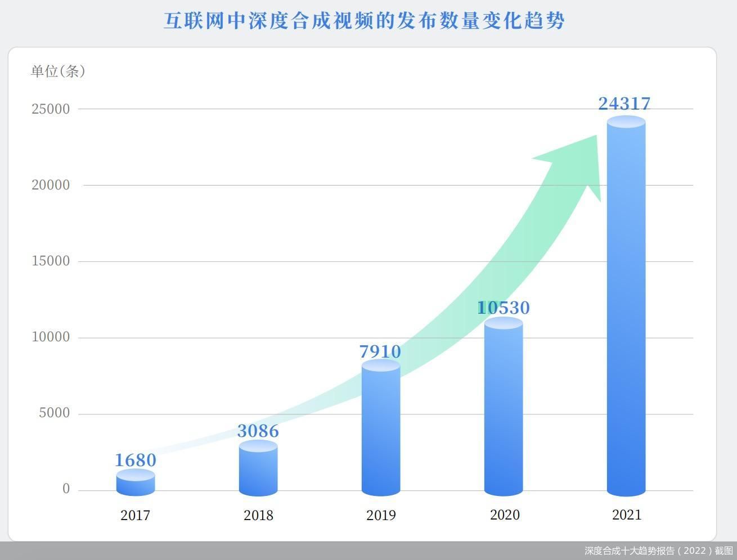Click the 1680 value label
The height and width of the screenshot is (560, 737).
pos(136,460)
